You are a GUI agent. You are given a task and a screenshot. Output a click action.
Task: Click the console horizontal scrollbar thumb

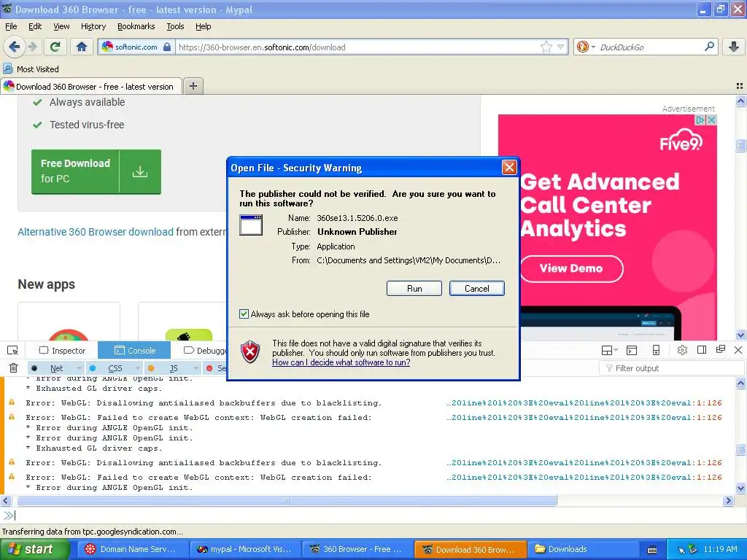pyautogui.click(x=287, y=500)
